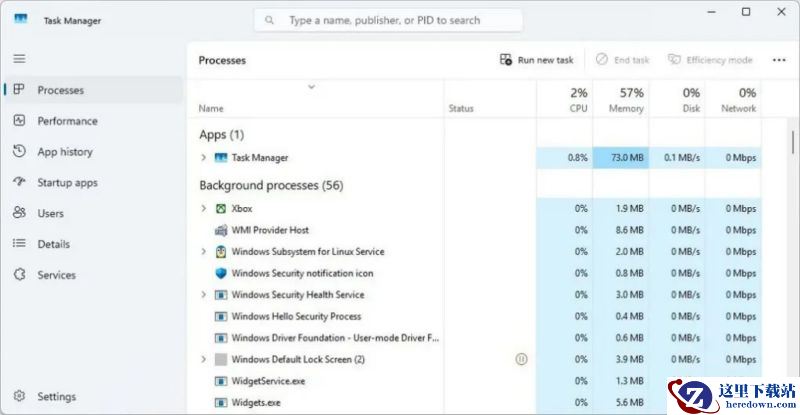Focus the name, publisher, or PID search box
The height and width of the screenshot is (415, 800).
388,20
